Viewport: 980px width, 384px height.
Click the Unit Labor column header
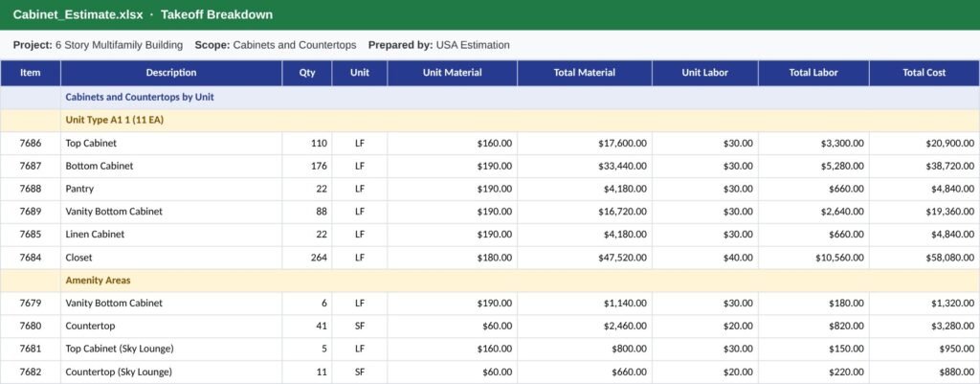coord(705,73)
